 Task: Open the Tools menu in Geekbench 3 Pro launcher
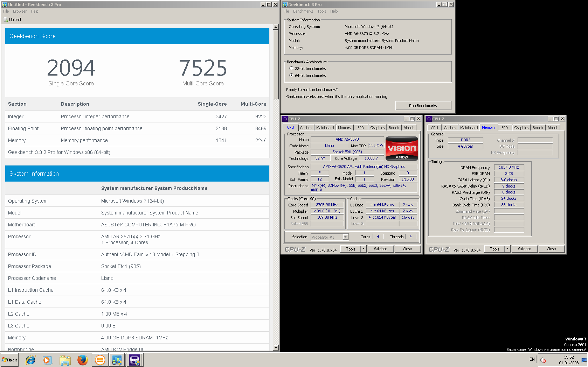click(x=321, y=11)
